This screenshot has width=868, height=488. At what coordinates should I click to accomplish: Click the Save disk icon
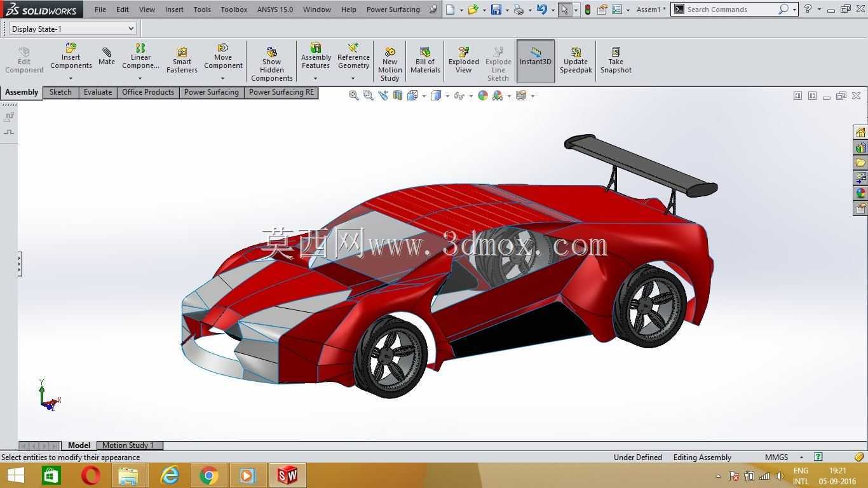pyautogui.click(x=496, y=10)
